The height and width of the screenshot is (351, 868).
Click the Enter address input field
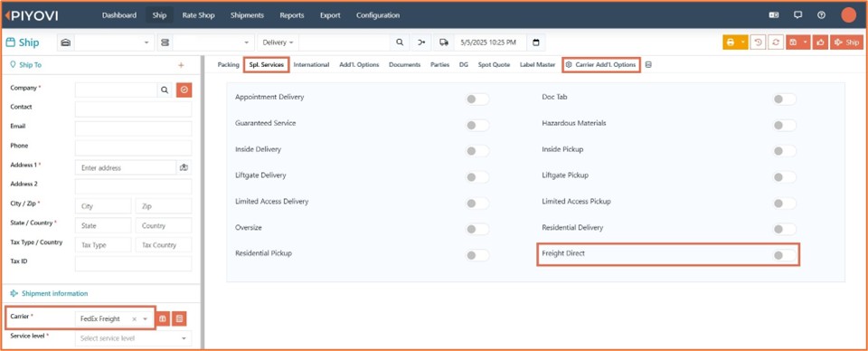click(126, 167)
